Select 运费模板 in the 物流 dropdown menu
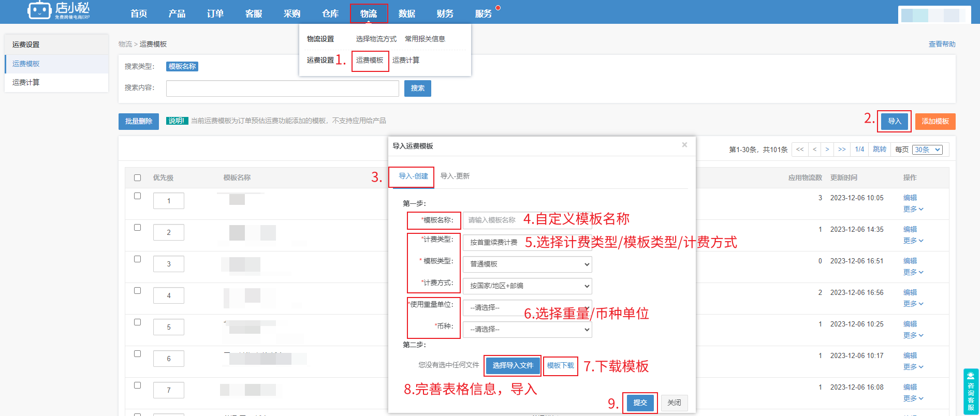 click(x=370, y=61)
